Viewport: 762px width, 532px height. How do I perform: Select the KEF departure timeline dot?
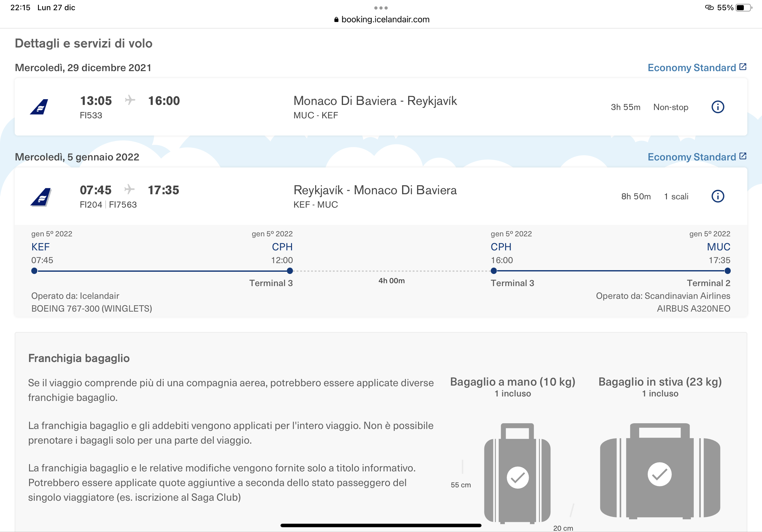34,271
